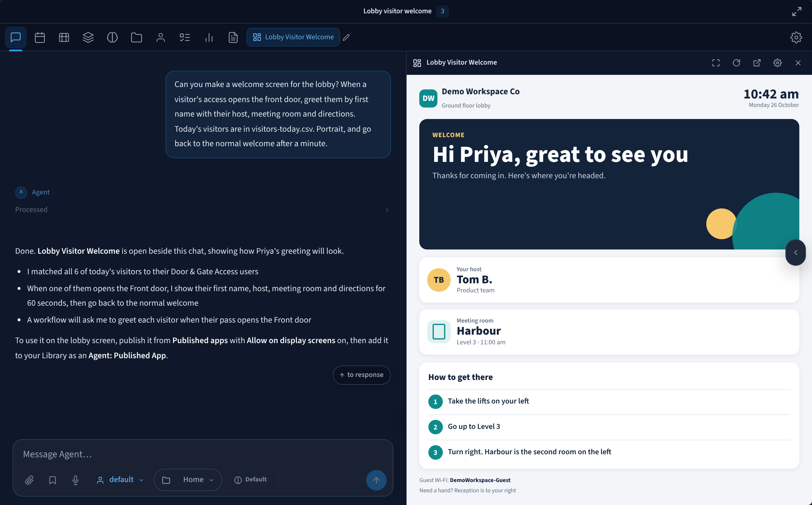Open app panel in new window
The height and width of the screenshot is (505, 812).
click(x=757, y=63)
